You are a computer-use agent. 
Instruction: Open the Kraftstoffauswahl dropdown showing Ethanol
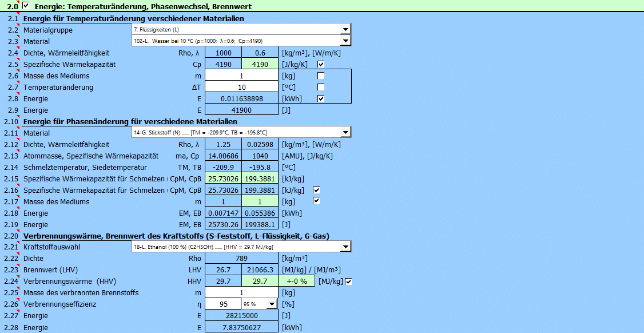tap(345, 247)
